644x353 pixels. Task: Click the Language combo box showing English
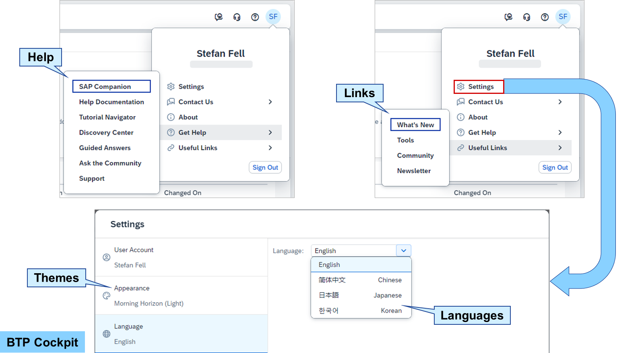[x=361, y=251]
